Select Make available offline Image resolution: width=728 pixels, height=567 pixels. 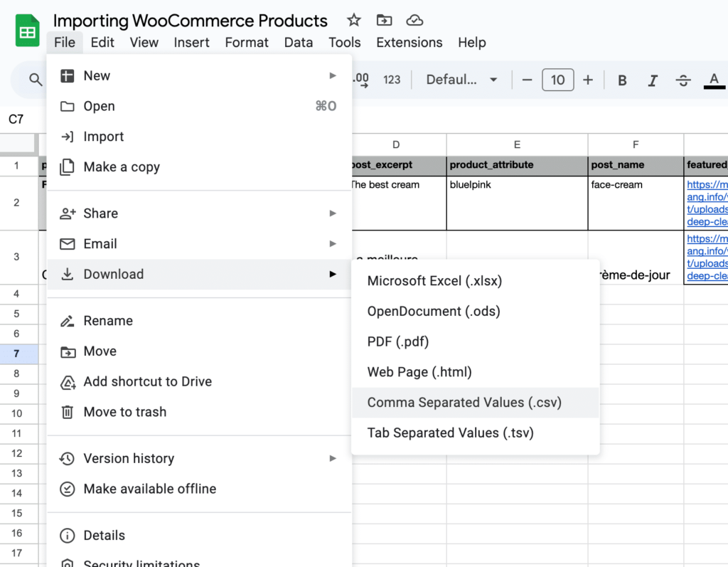coord(199,489)
